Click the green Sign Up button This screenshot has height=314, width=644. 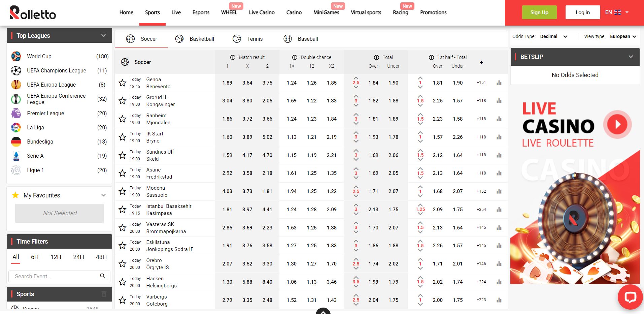[539, 12]
